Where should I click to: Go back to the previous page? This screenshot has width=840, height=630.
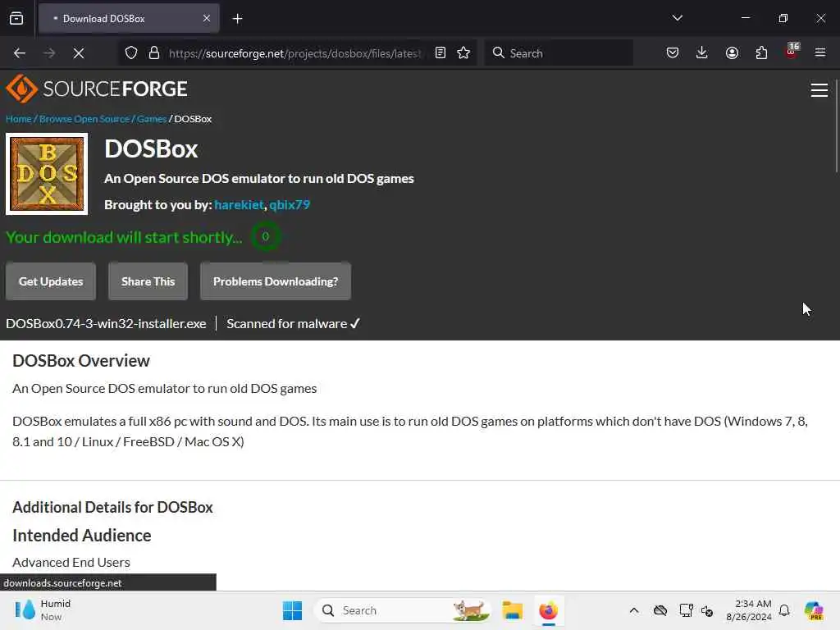20,52
